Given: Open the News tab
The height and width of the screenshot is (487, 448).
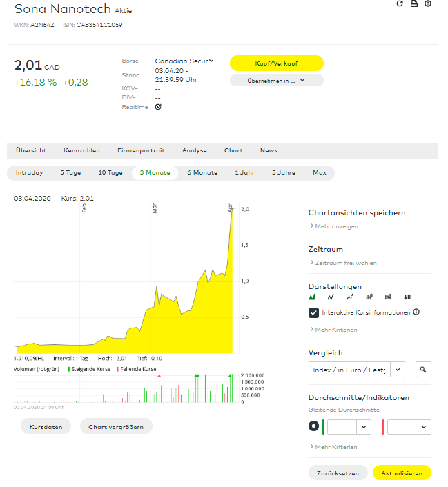Looking at the screenshot, I should [269, 150].
